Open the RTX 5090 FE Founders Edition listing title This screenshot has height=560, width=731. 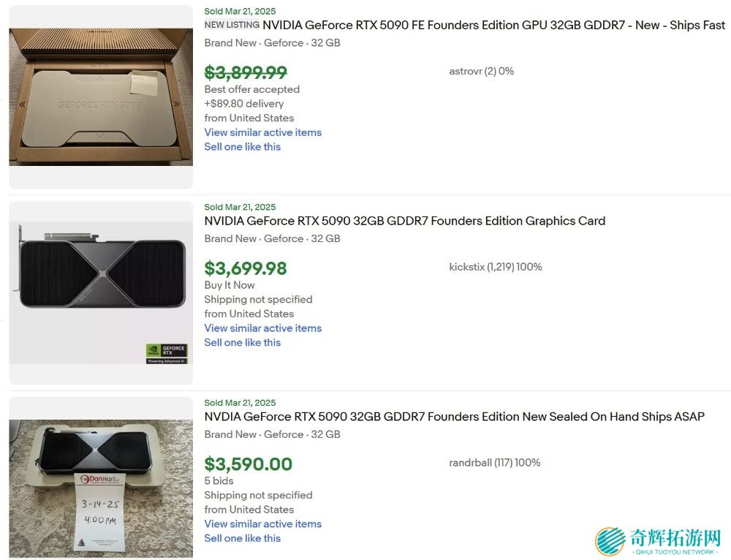493,26
